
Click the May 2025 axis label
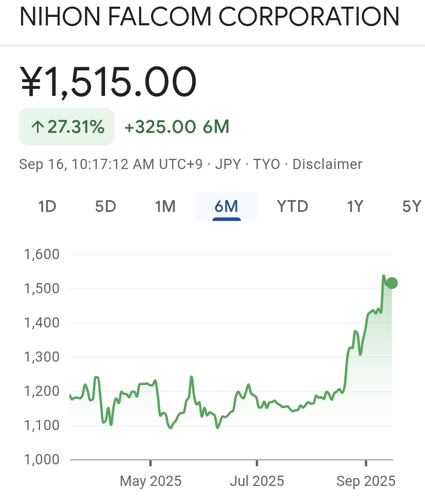point(151,481)
